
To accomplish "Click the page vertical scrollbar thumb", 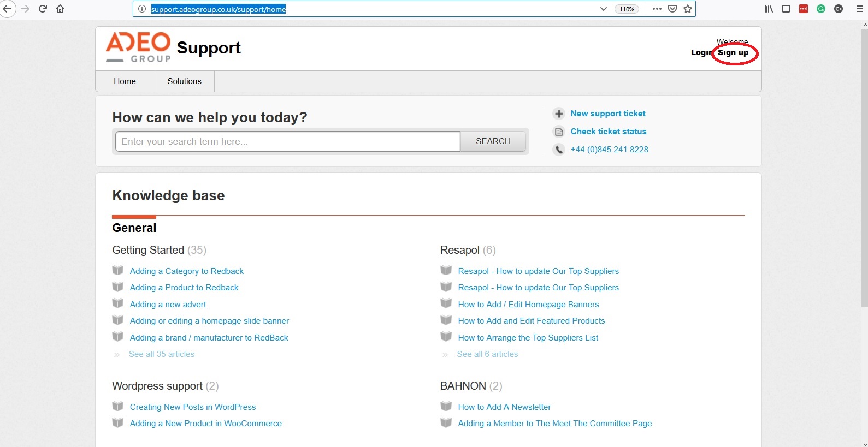I will coord(864,168).
